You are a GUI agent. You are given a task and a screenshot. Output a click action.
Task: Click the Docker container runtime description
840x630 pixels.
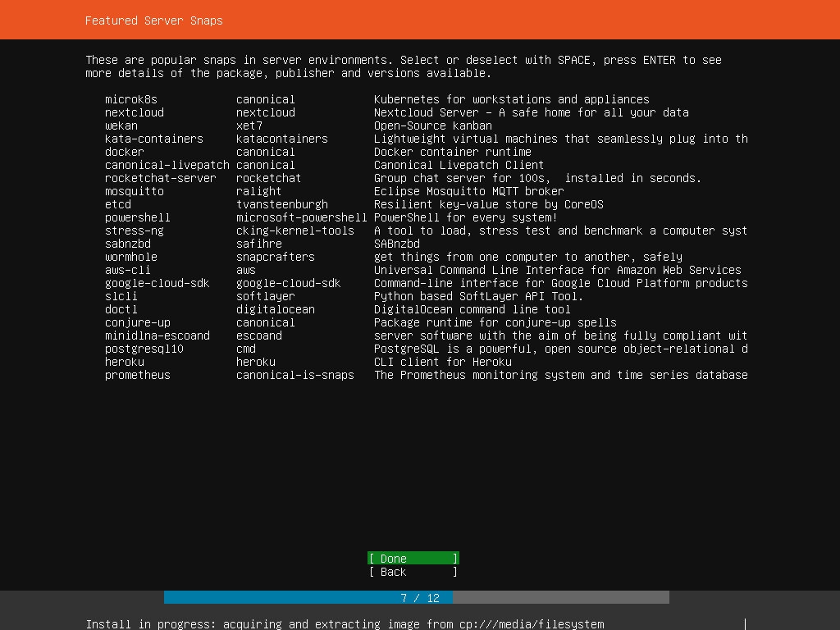453,152
